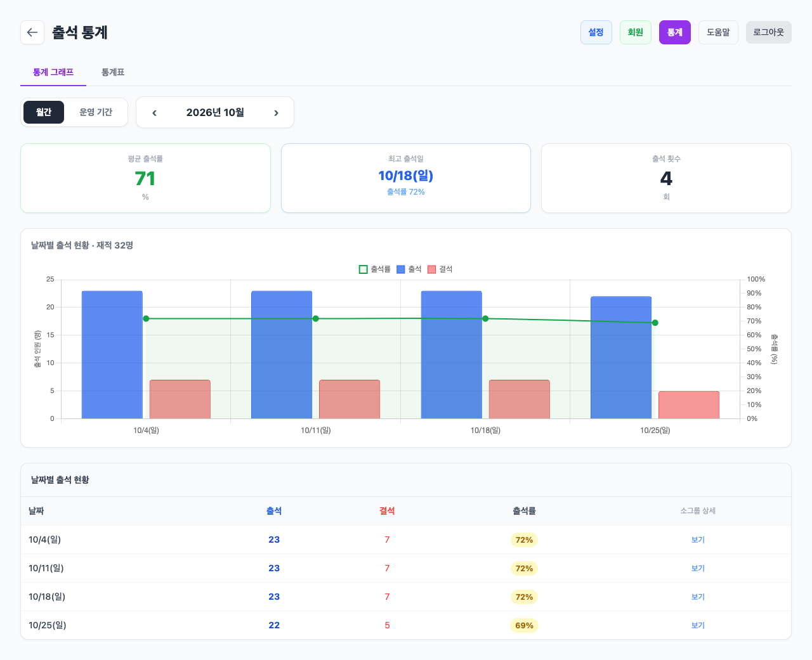Select the 월간 period toggle
The width and height of the screenshot is (812, 660).
click(44, 112)
